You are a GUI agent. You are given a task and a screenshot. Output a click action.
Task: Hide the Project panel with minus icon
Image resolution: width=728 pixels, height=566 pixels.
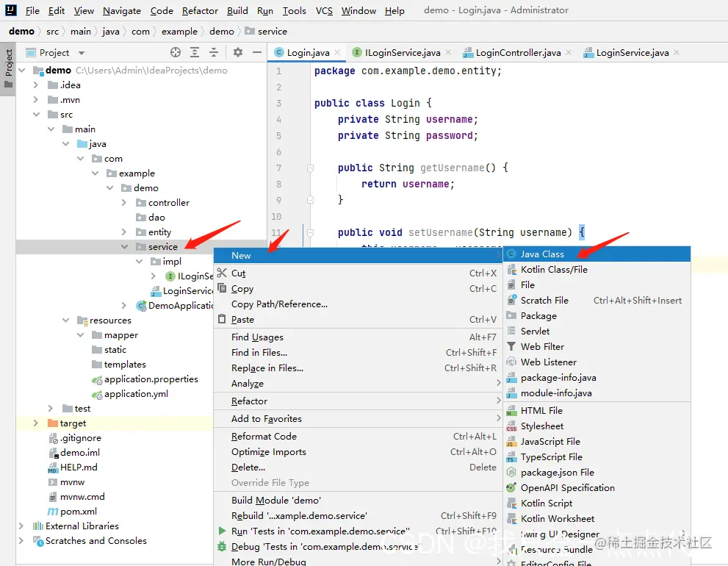point(257,52)
